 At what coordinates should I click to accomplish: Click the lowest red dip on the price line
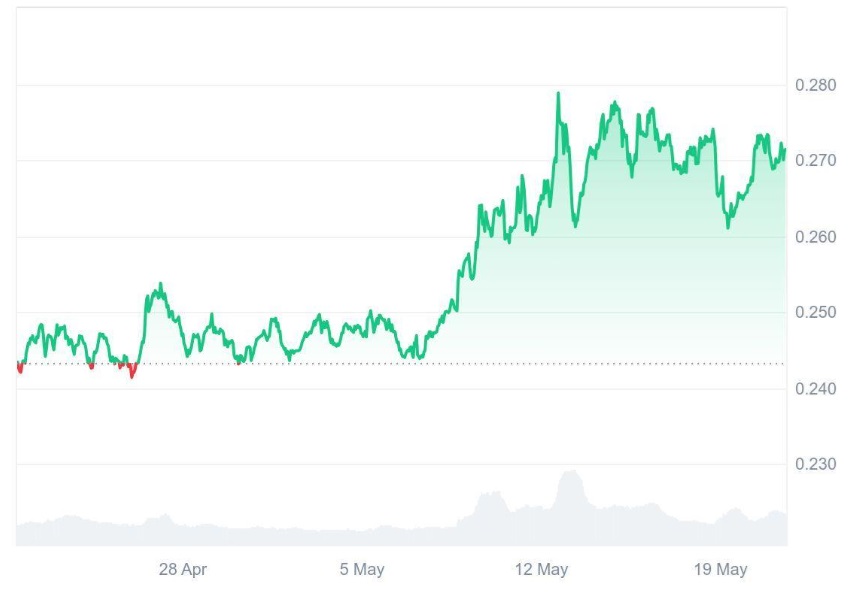pos(132,376)
